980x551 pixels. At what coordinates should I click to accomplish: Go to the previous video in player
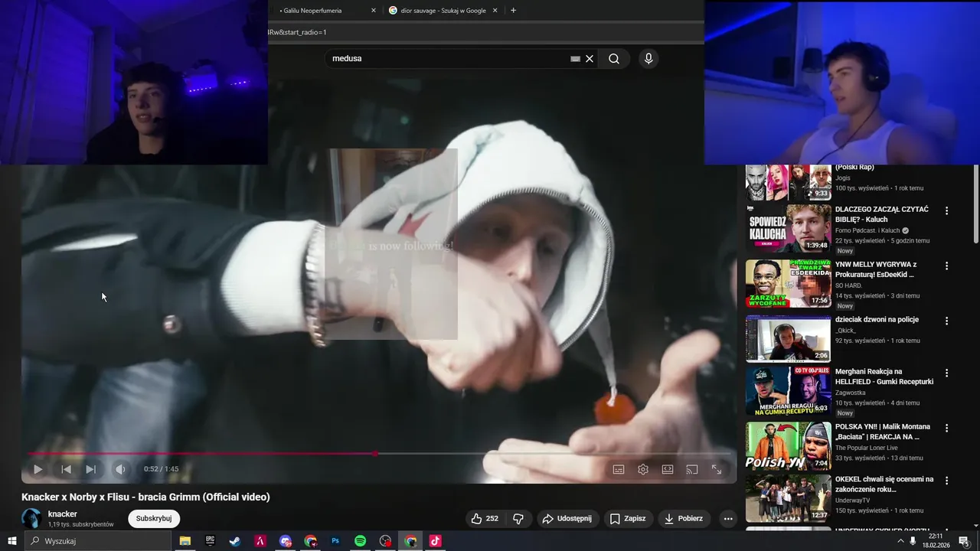point(67,469)
